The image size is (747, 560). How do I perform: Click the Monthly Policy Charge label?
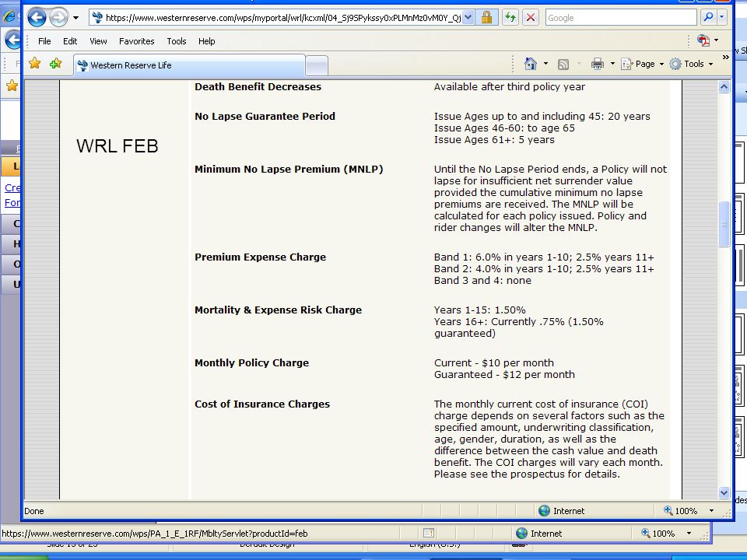pos(251,363)
